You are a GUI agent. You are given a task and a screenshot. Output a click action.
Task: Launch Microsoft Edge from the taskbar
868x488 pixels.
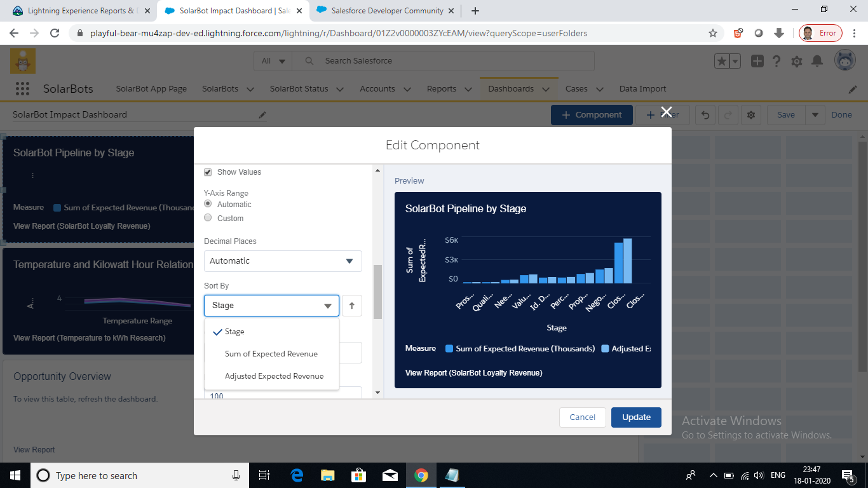pos(297,475)
